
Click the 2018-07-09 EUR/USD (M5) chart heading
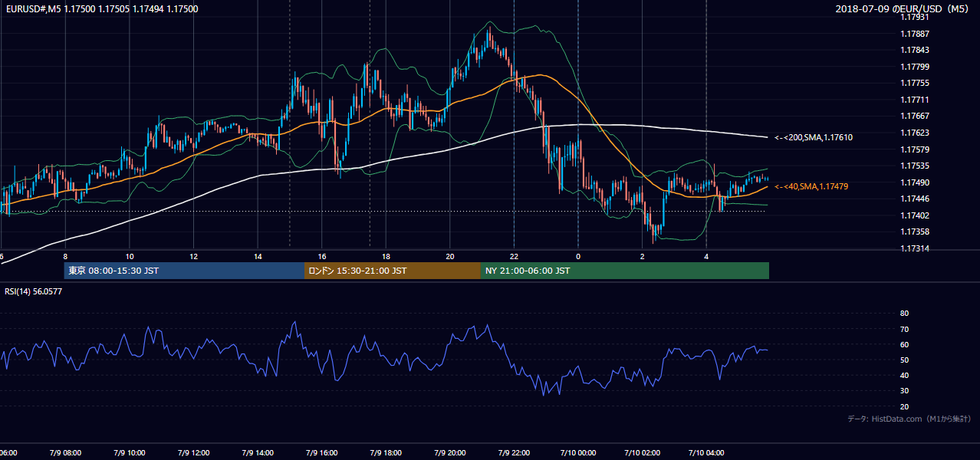[903, 9]
